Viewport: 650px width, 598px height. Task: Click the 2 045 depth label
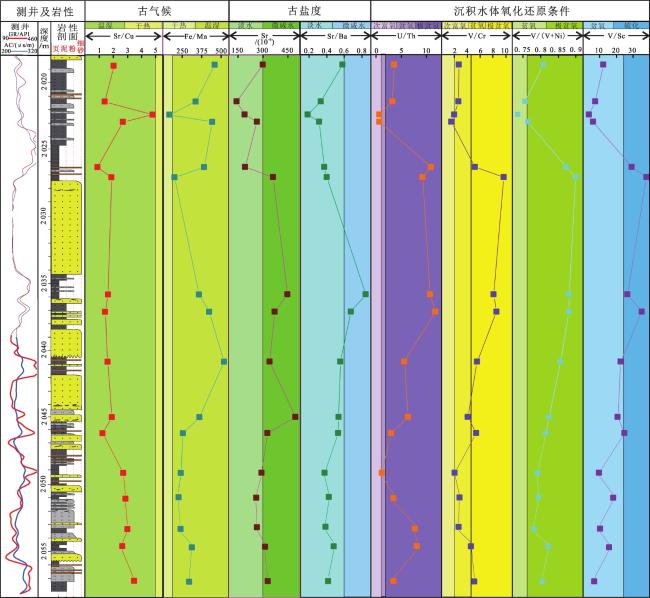pyautogui.click(x=43, y=414)
